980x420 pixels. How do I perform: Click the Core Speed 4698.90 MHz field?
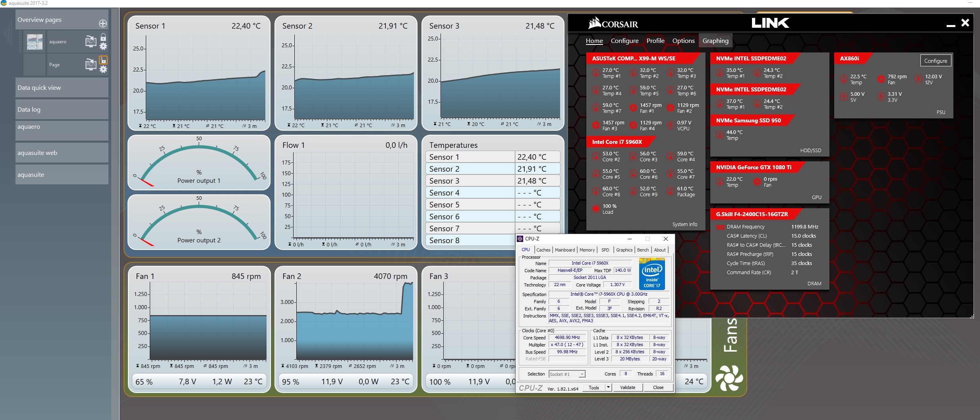[567, 337]
